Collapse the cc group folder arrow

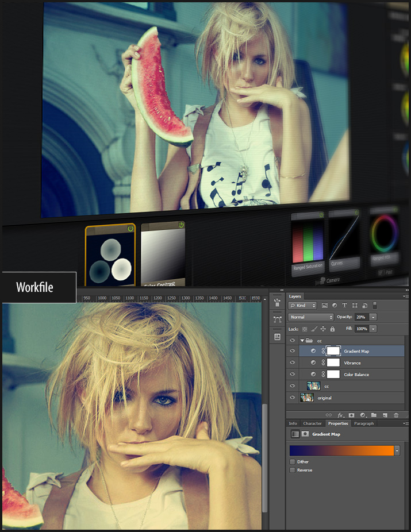pyautogui.click(x=302, y=341)
